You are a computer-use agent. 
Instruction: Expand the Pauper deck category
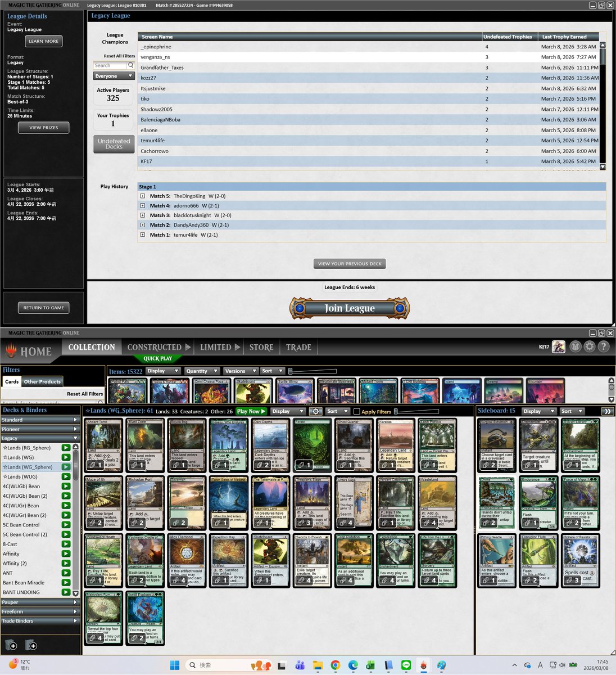(39, 602)
